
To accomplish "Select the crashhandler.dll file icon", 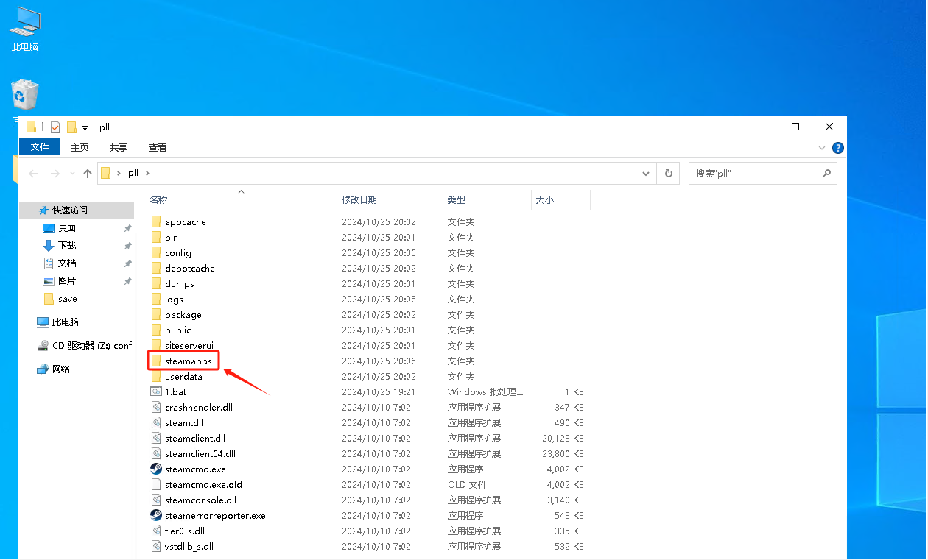I will 155,407.
